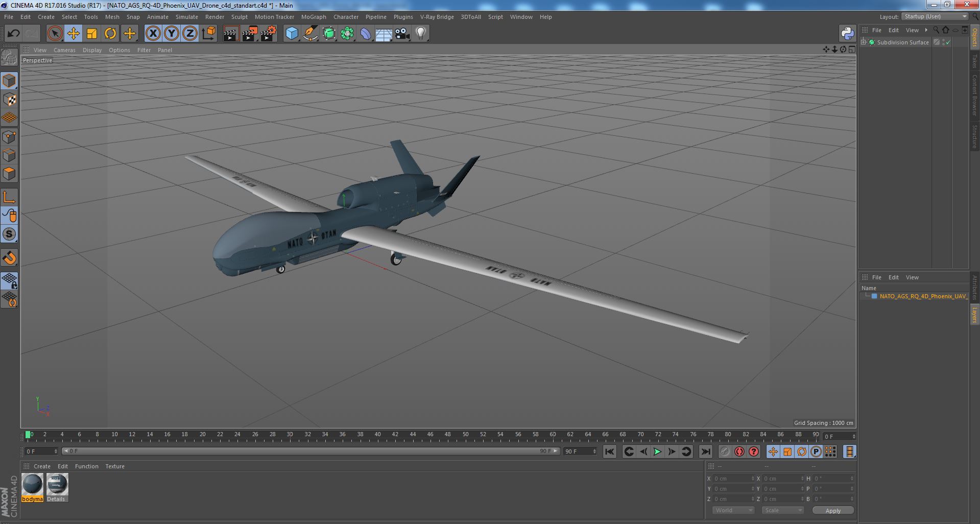Click the Bend deformer icon

click(366, 34)
